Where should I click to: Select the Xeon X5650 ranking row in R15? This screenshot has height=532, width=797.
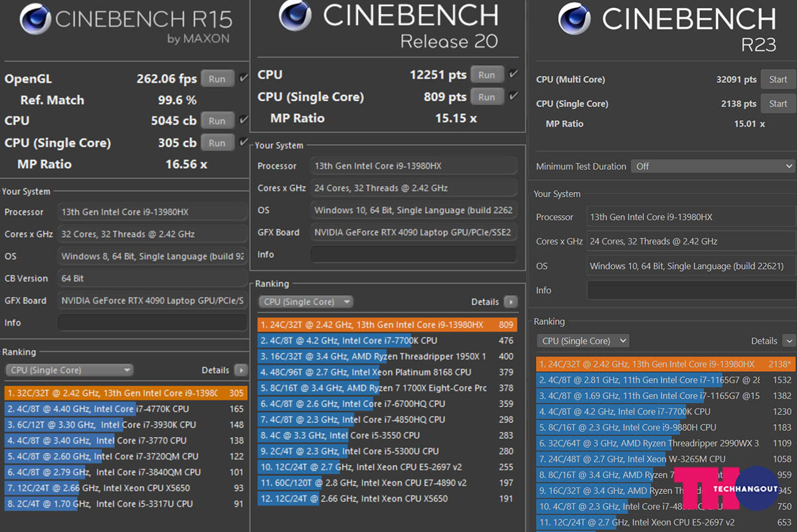[x=126, y=488]
